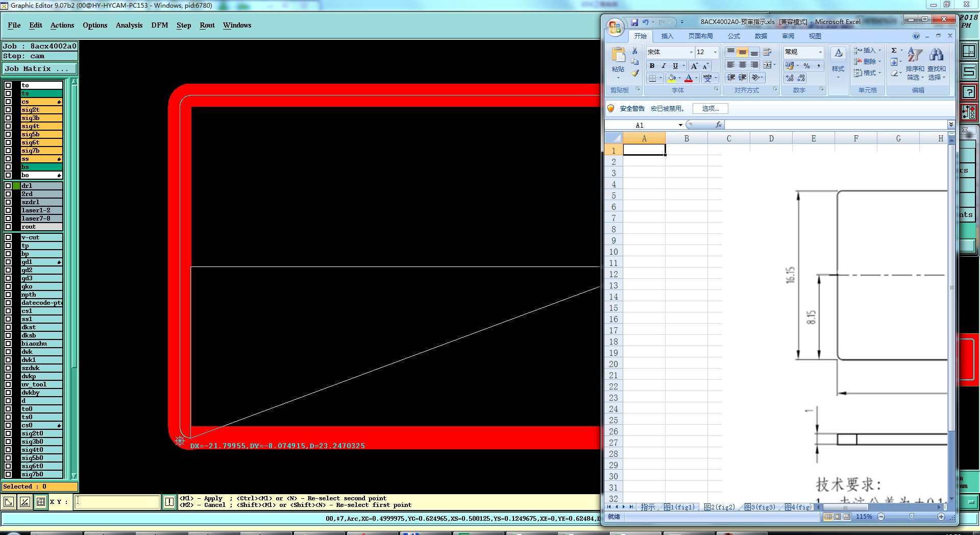Open the font color dropdown arrow

[x=696, y=78]
